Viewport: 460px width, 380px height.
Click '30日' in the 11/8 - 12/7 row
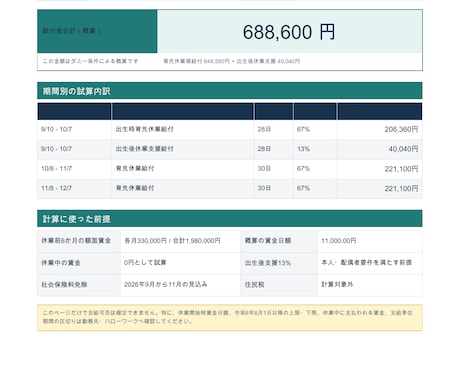click(264, 188)
